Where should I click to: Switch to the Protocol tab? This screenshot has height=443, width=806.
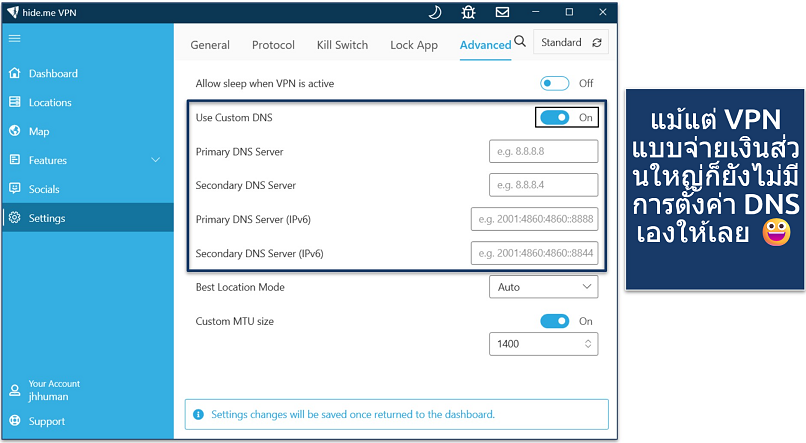coord(273,45)
